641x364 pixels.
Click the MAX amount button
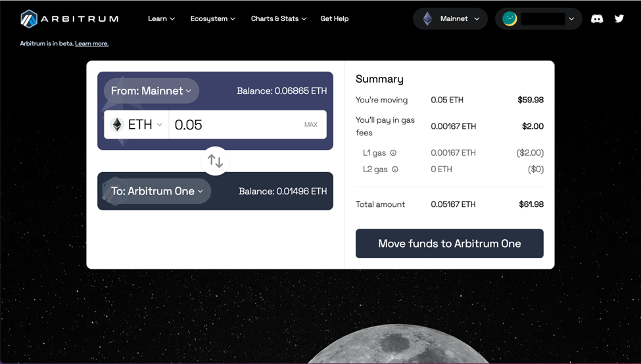tap(311, 125)
